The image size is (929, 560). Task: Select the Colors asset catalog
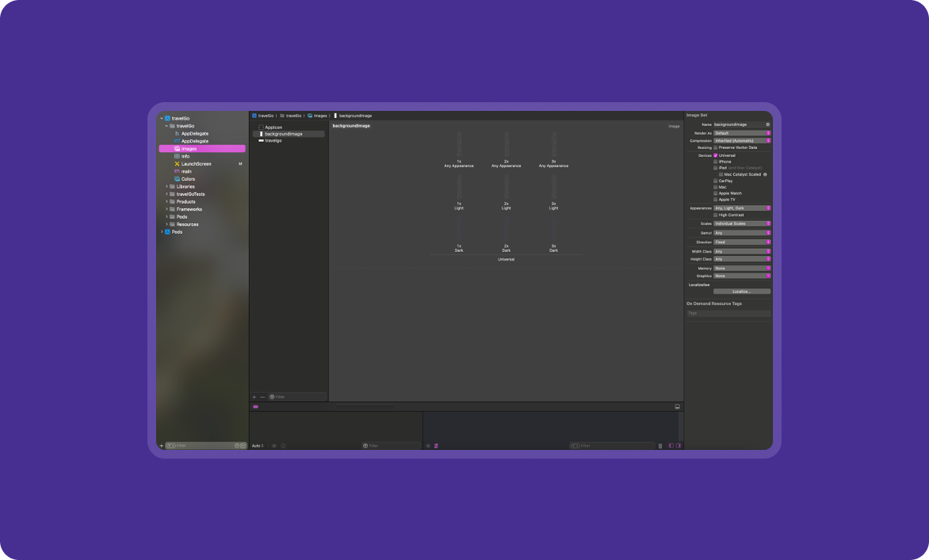pyautogui.click(x=188, y=179)
